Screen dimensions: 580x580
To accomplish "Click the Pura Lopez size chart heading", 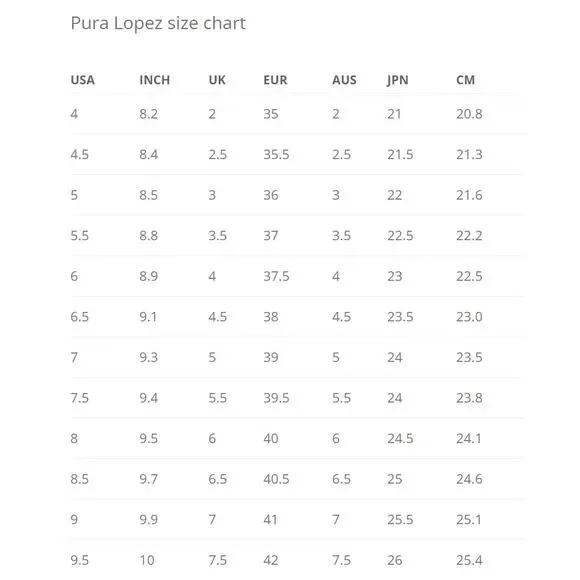I will point(158,24).
